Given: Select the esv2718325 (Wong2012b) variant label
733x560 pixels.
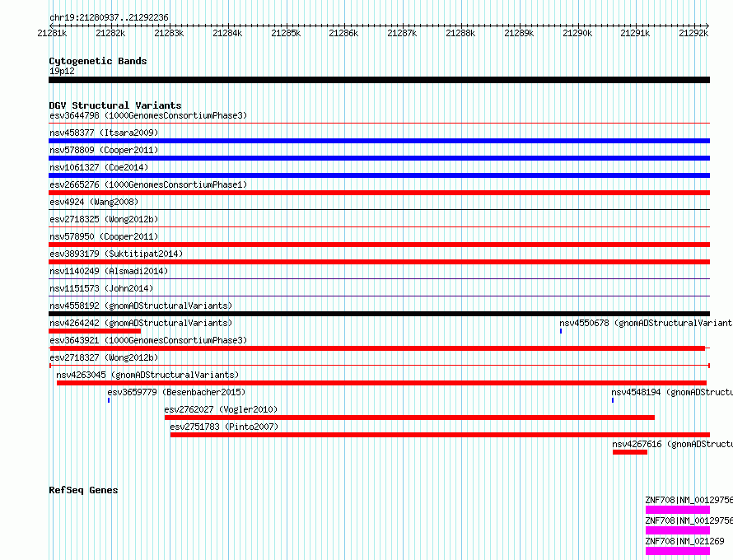Looking at the screenshot, I should point(104,219).
